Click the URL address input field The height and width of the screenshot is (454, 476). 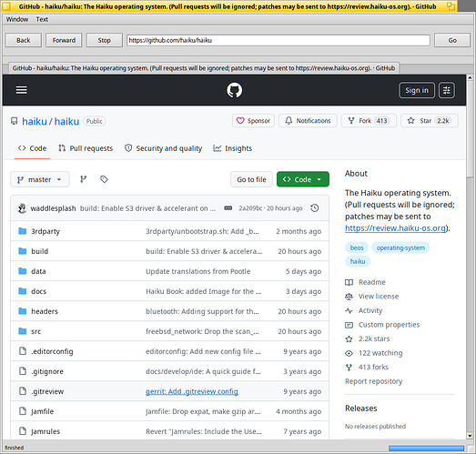coord(279,40)
